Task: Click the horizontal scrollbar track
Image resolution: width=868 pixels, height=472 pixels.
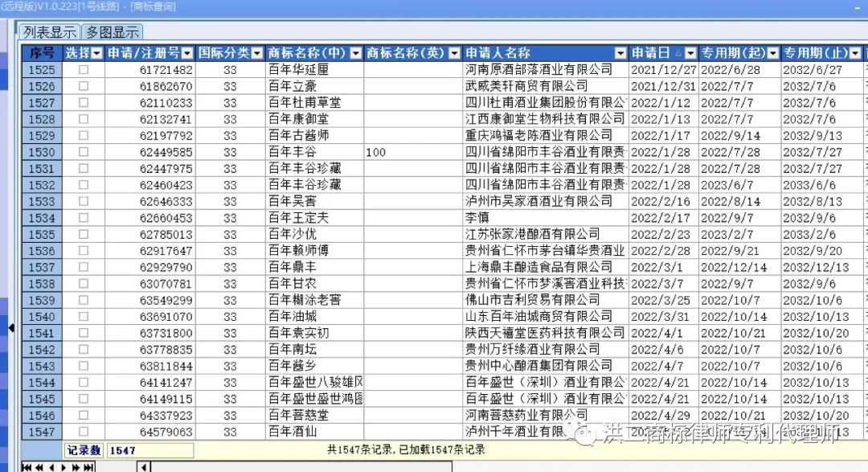Action: click(x=301, y=467)
